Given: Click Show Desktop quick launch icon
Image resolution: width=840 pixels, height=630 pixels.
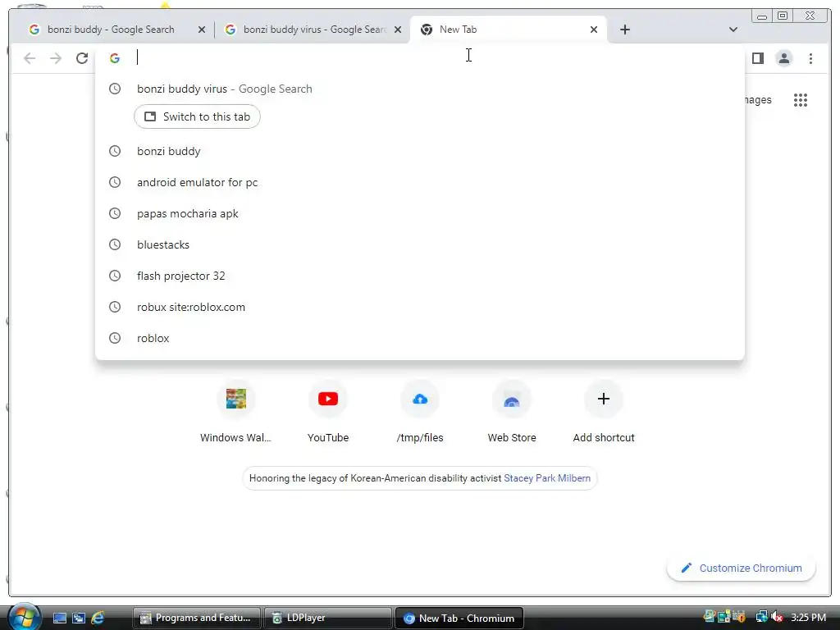Looking at the screenshot, I should coord(59,618).
